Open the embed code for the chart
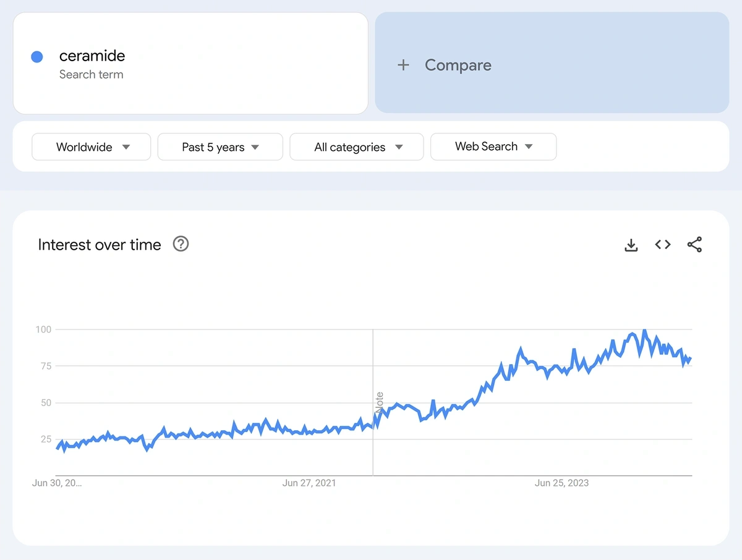The width and height of the screenshot is (742, 560). point(662,245)
